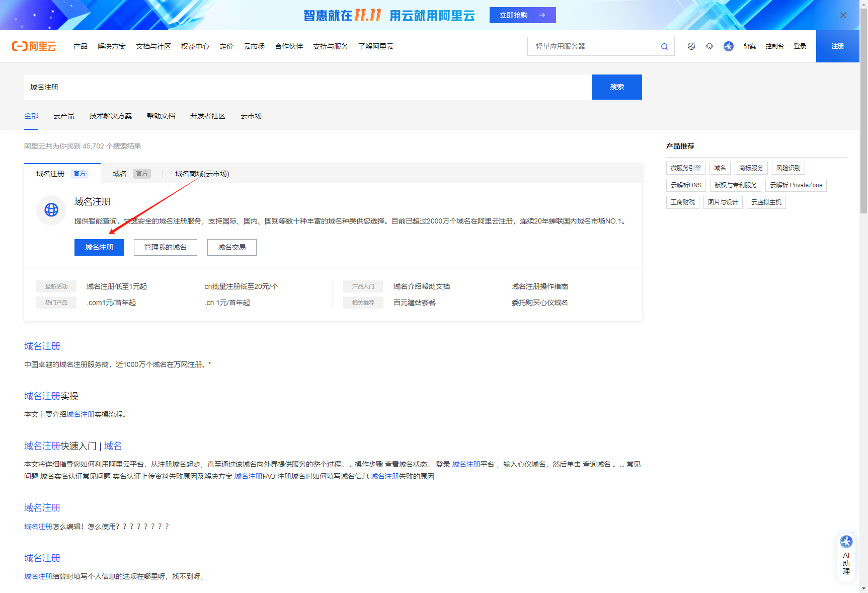Open 了解阿里云 menu
This screenshot has height=593, width=868.
376,46
